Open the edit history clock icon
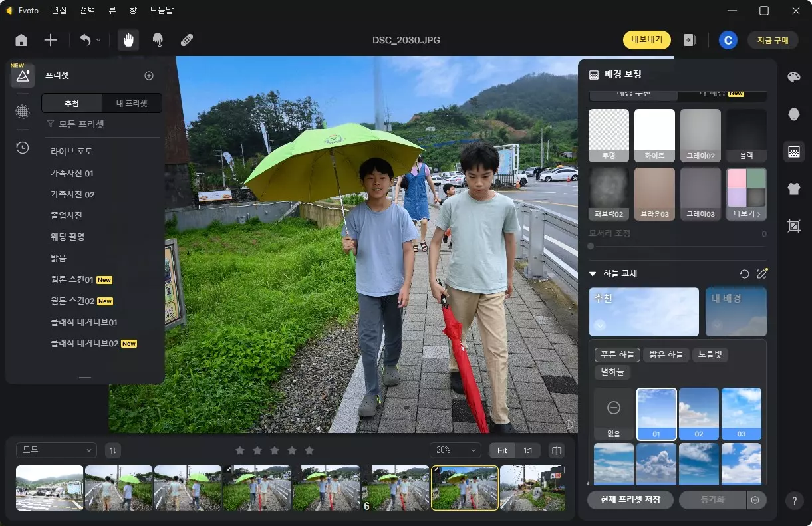Viewport: 812px width, 526px height. point(23,148)
